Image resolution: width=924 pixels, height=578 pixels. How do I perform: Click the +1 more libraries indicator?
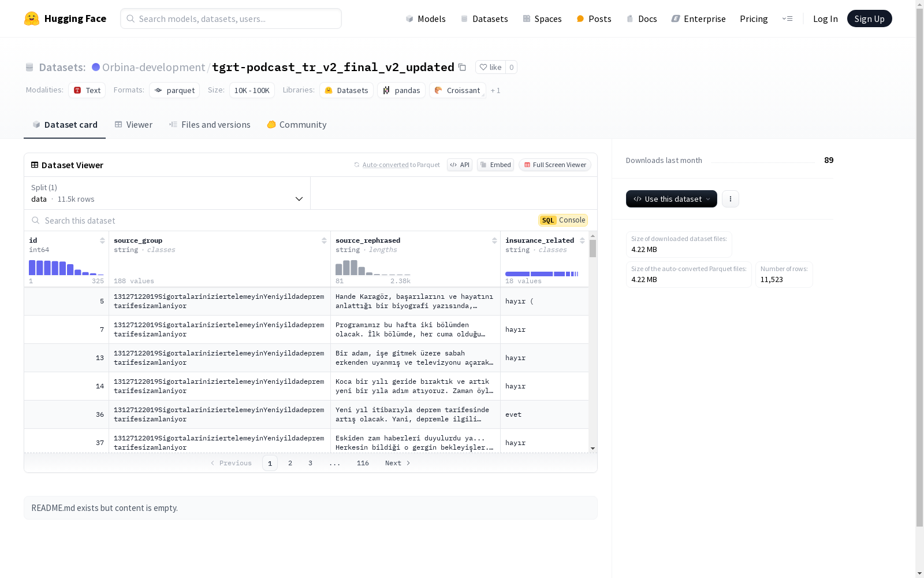(495, 91)
